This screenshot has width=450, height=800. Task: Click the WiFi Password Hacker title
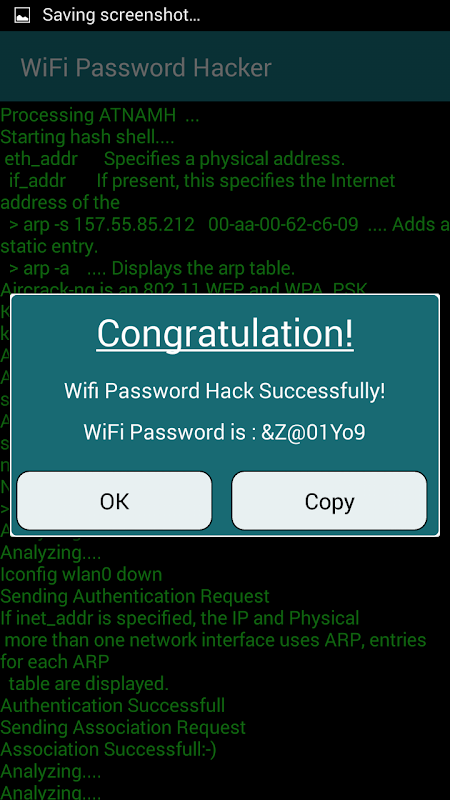click(146, 67)
